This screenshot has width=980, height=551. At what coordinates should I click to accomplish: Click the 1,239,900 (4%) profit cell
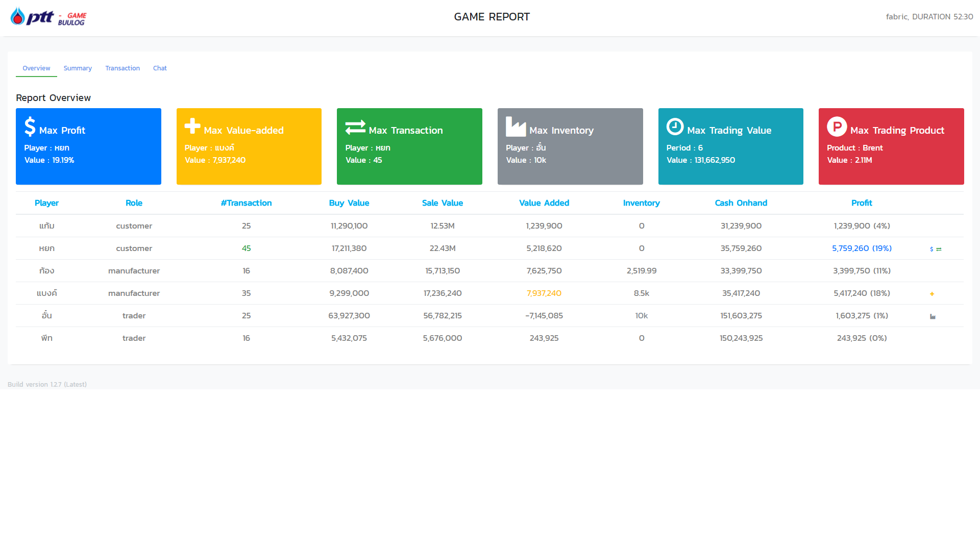point(862,226)
